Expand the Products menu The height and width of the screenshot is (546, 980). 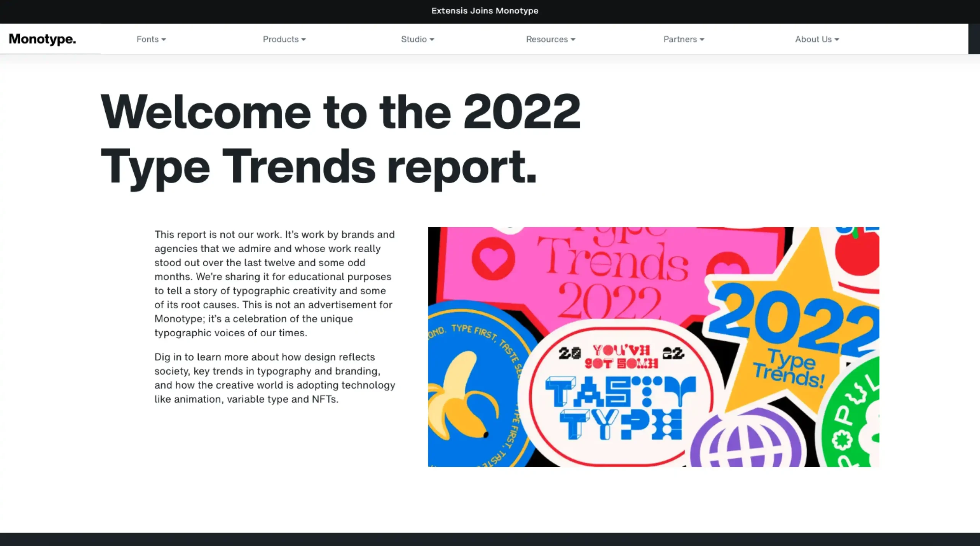pos(284,39)
